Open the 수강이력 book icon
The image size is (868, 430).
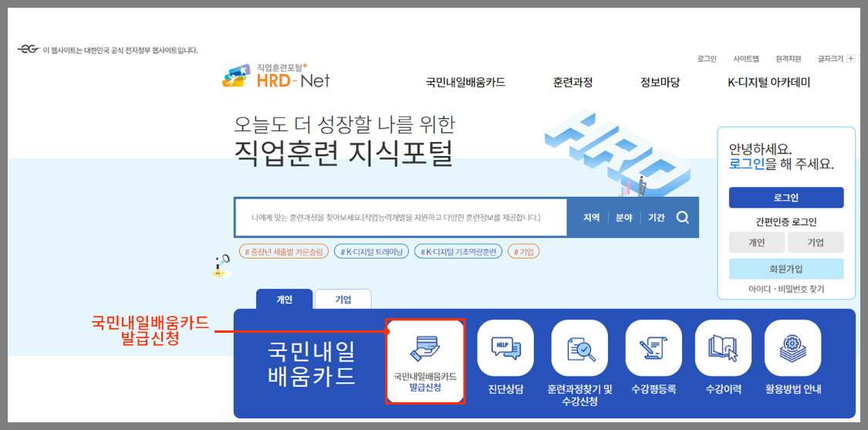pos(723,348)
